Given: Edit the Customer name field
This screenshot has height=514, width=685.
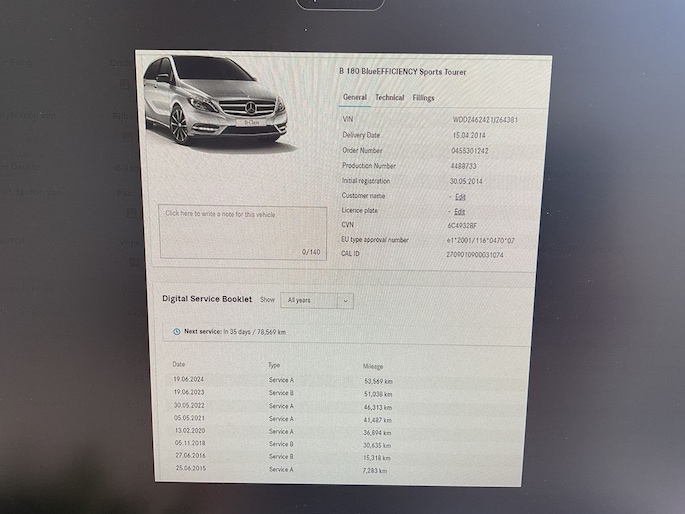Looking at the screenshot, I should 460,197.
